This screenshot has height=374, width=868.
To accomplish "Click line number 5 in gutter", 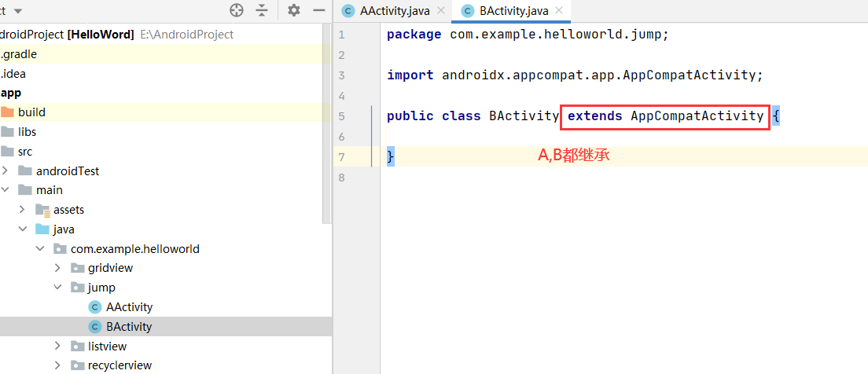I will pyautogui.click(x=341, y=116).
